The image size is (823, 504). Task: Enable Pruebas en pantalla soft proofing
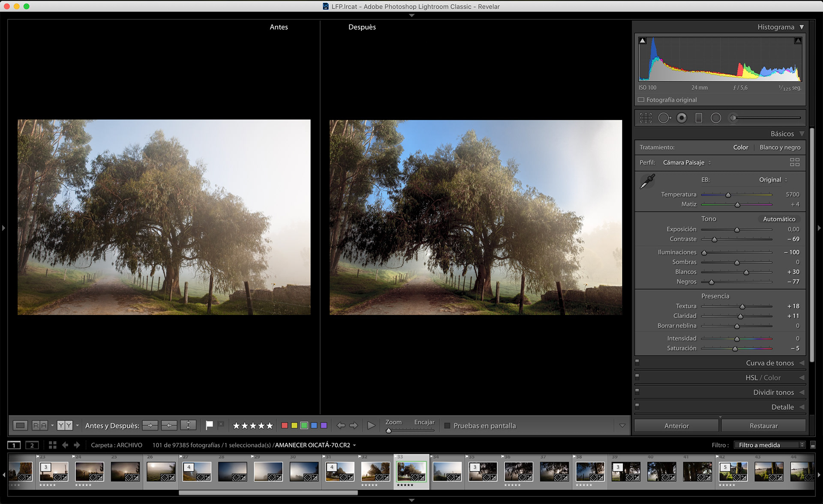[447, 426]
